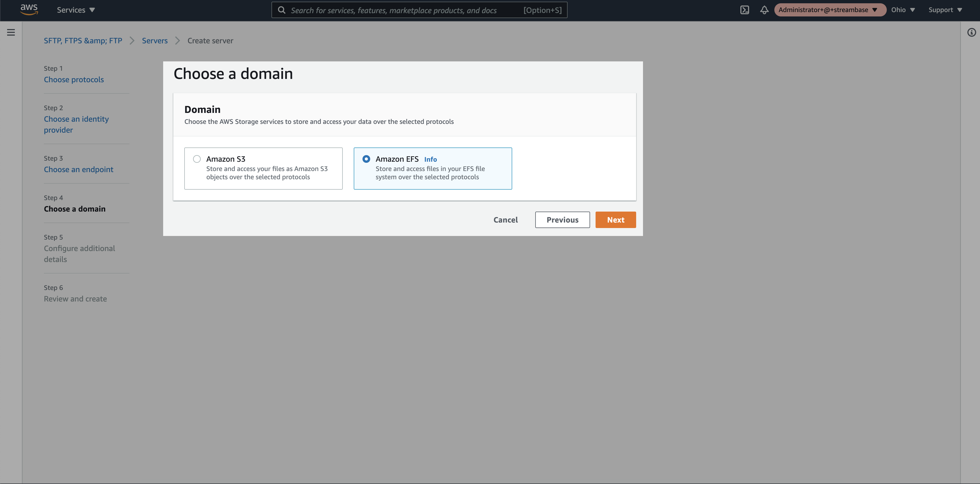The image size is (980, 484).
Task: Open the info panel icon at right edge
Action: pyautogui.click(x=971, y=32)
